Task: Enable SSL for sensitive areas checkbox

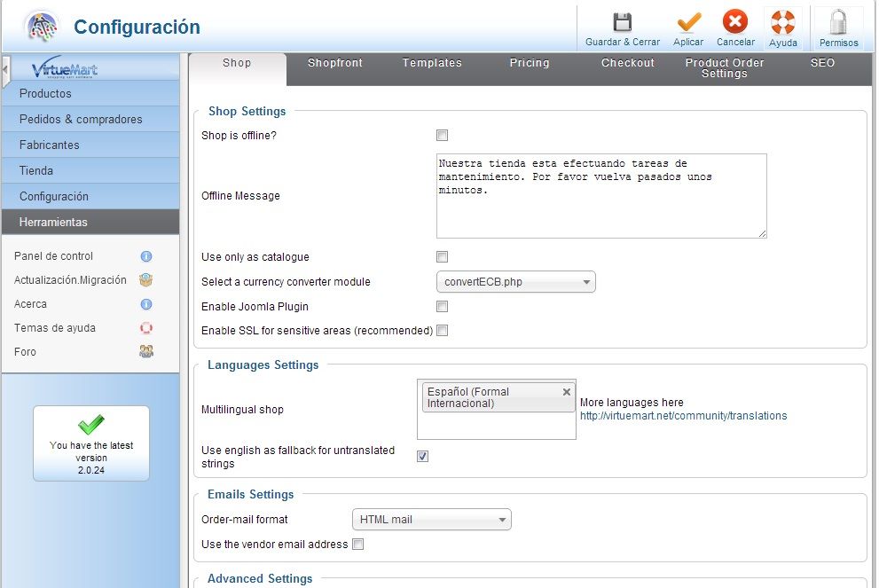Action: [x=443, y=330]
